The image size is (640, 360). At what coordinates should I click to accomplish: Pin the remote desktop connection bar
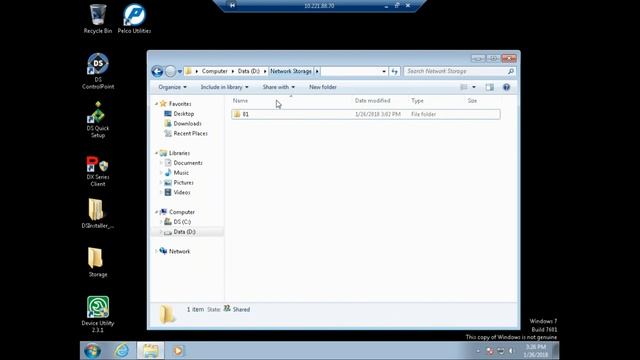pos(232,5)
